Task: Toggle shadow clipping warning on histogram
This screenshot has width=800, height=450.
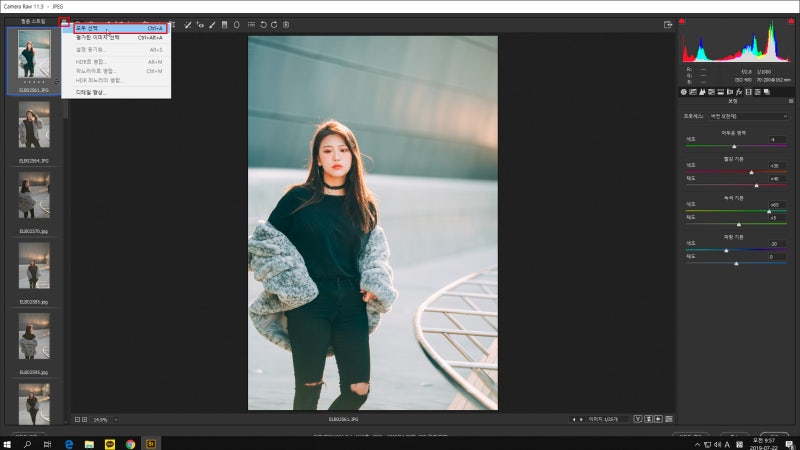Action: tap(682, 21)
